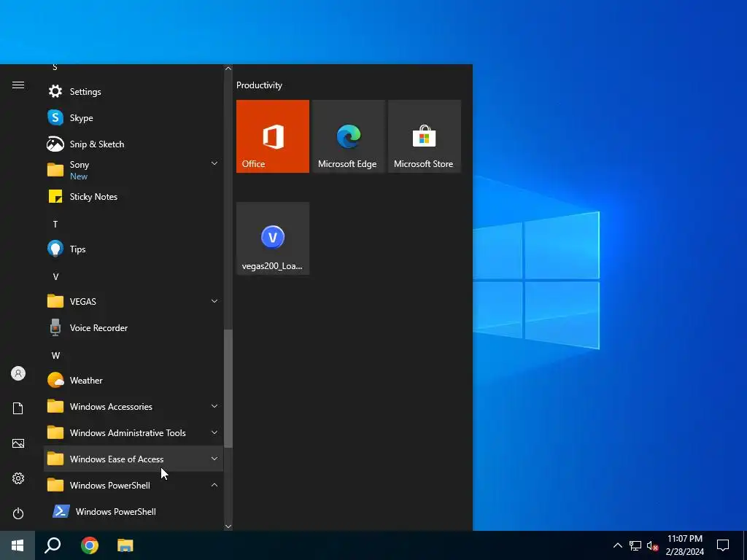Open File Explorer from taskbar
The image size is (747, 560).
[x=125, y=545]
